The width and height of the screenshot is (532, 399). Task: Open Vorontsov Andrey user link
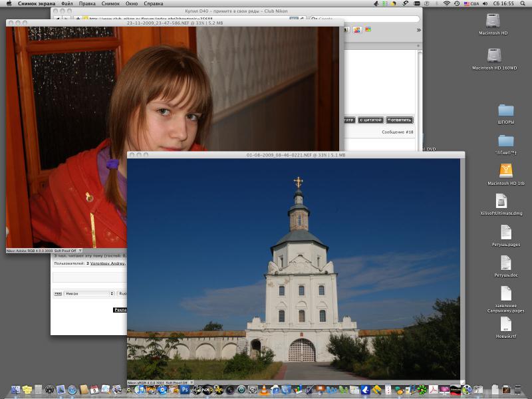[x=108, y=263]
